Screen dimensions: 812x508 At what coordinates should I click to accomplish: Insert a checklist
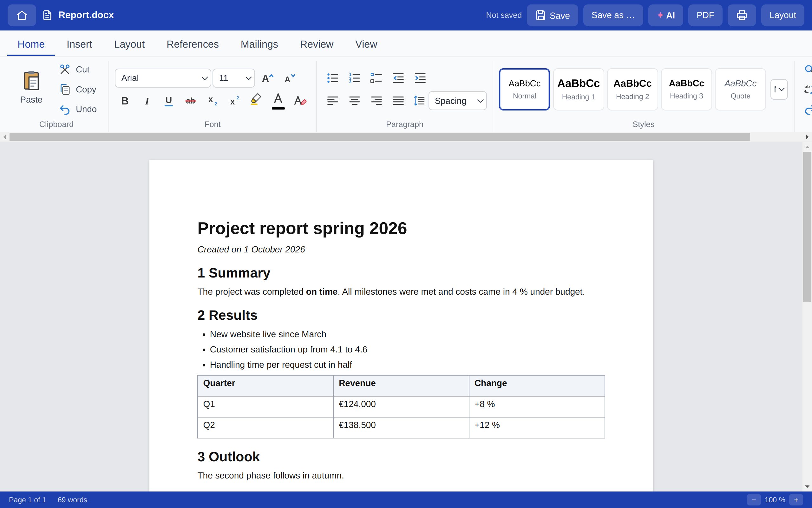click(376, 78)
